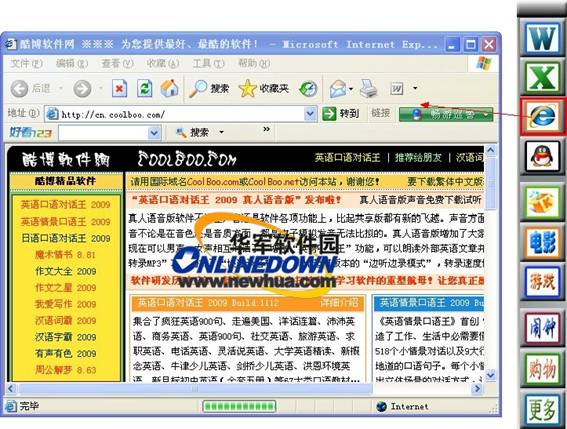
Task: Open the 帮助 menu
Action: click(254, 64)
